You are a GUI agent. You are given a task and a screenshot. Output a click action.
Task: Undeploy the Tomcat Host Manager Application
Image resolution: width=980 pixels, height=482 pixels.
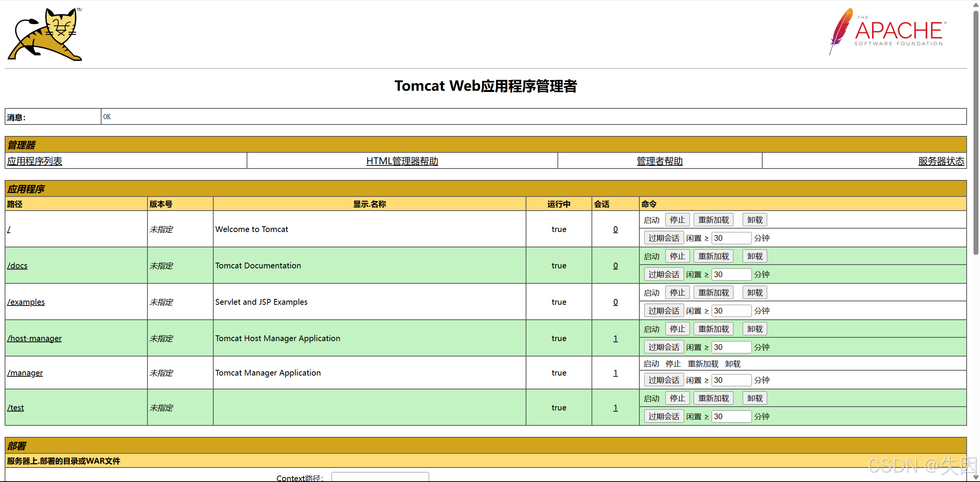755,329
